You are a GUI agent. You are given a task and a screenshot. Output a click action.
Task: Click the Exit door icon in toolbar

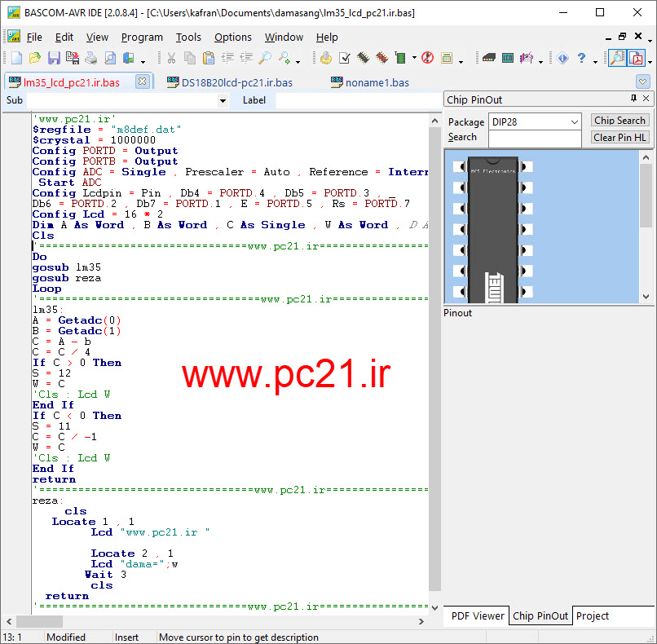tap(128, 58)
